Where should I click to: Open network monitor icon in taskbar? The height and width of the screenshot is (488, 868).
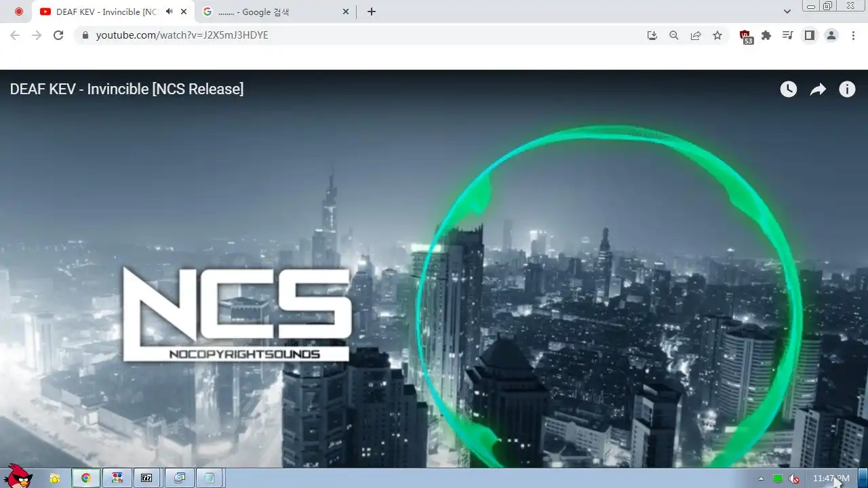179,479
